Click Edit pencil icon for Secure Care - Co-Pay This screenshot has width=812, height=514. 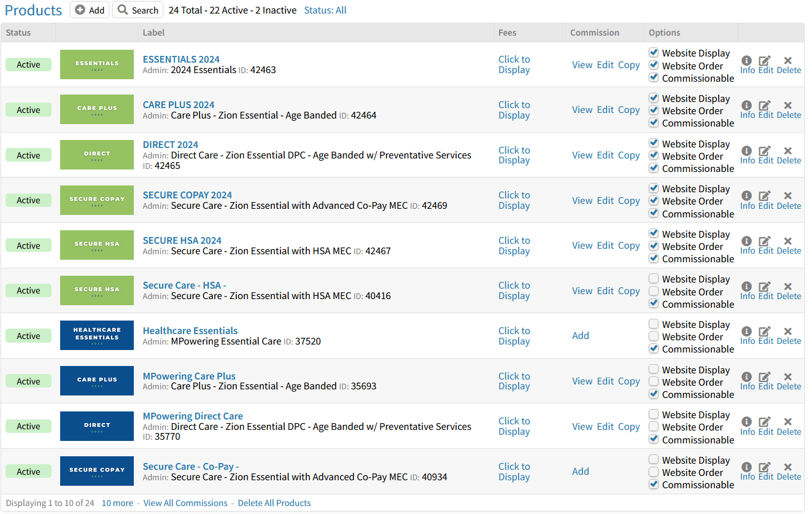pyautogui.click(x=765, y=467)
